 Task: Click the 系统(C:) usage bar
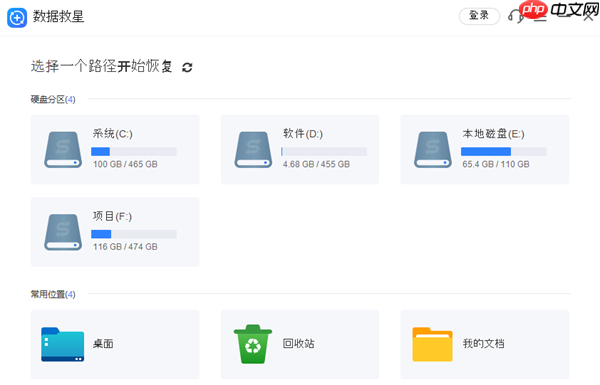(134, 152)
